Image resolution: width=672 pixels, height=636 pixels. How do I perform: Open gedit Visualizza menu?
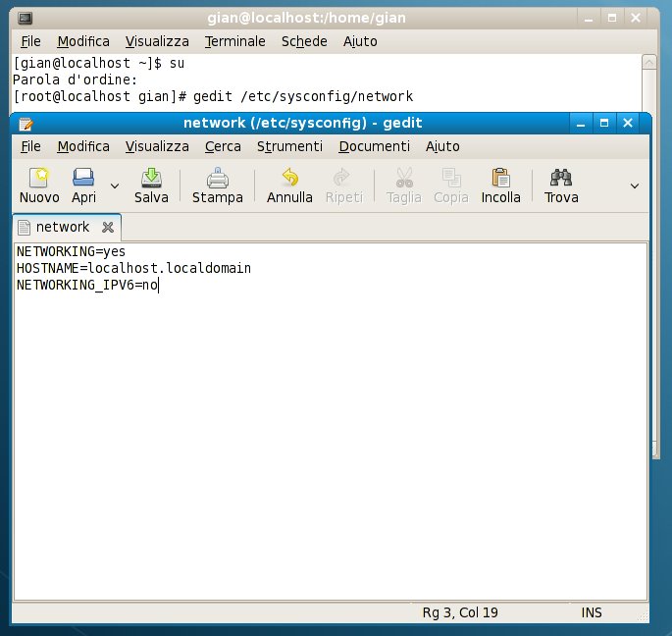click(x=157, y=146)
